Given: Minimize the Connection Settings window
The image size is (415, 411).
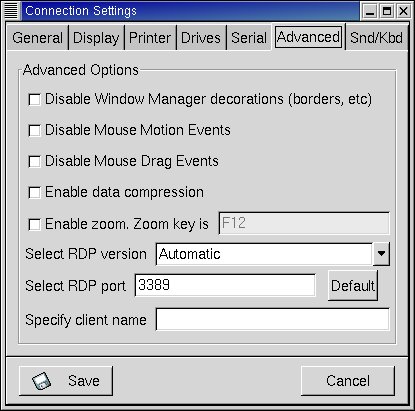Looking at the screenshot, I should [370, 11].
